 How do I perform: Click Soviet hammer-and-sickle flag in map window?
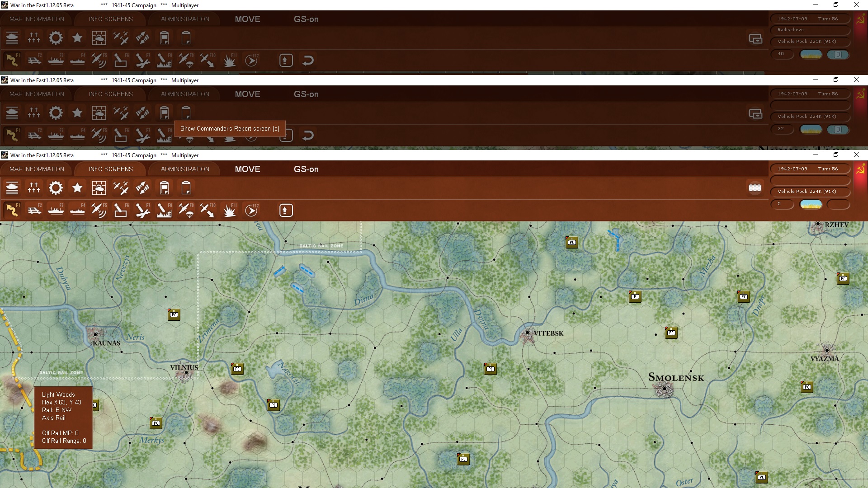click(x=861, y=169)
